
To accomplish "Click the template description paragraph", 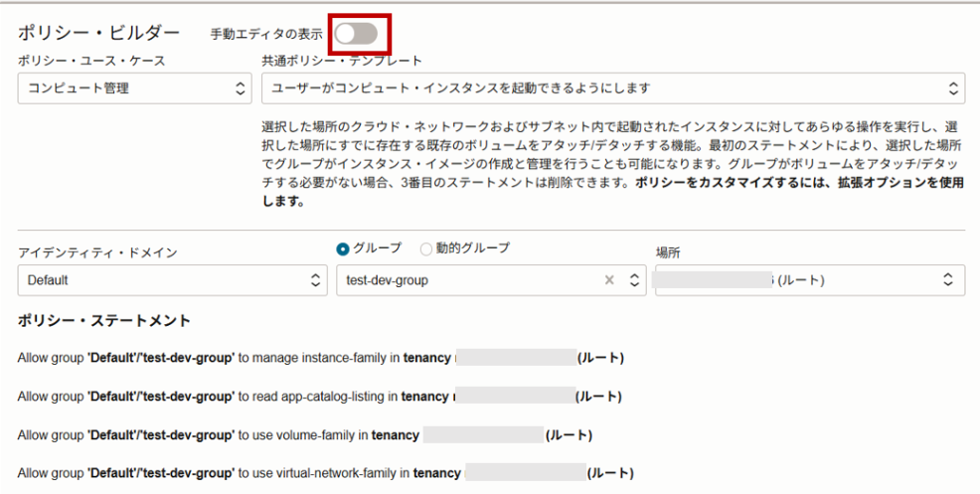I will pyautogui.click(x=613, y=164).
